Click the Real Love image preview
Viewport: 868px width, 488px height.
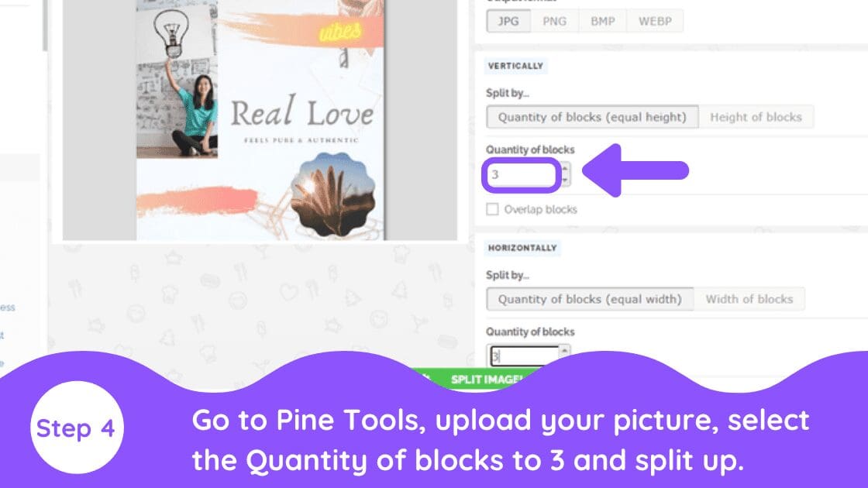tap(260, 120)
